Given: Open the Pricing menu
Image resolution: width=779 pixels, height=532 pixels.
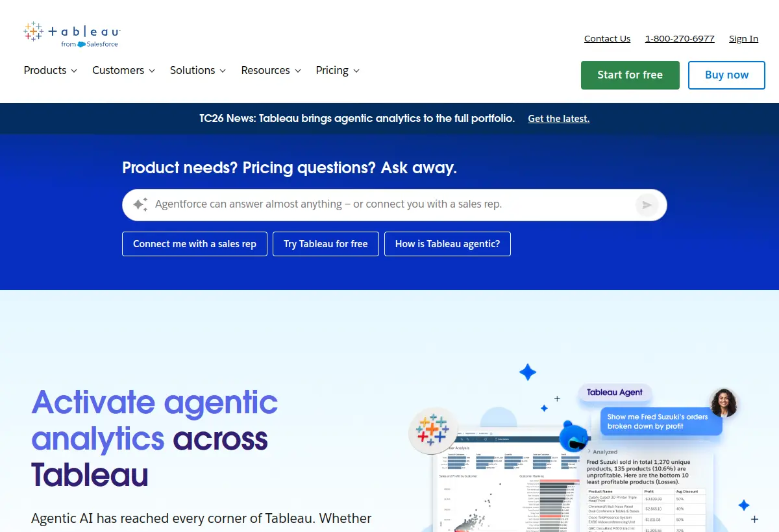Looking at the screenshot, I should click(x=338, y=70).
